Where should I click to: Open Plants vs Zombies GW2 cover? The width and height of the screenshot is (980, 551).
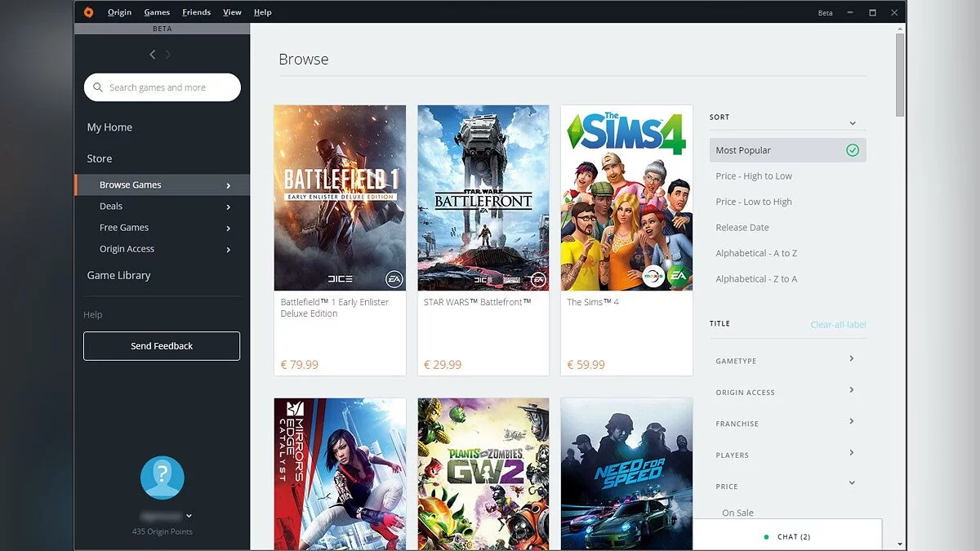point(483,474)
